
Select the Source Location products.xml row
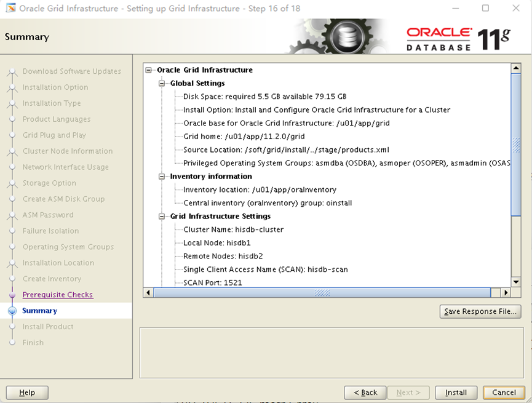point(286,150)
